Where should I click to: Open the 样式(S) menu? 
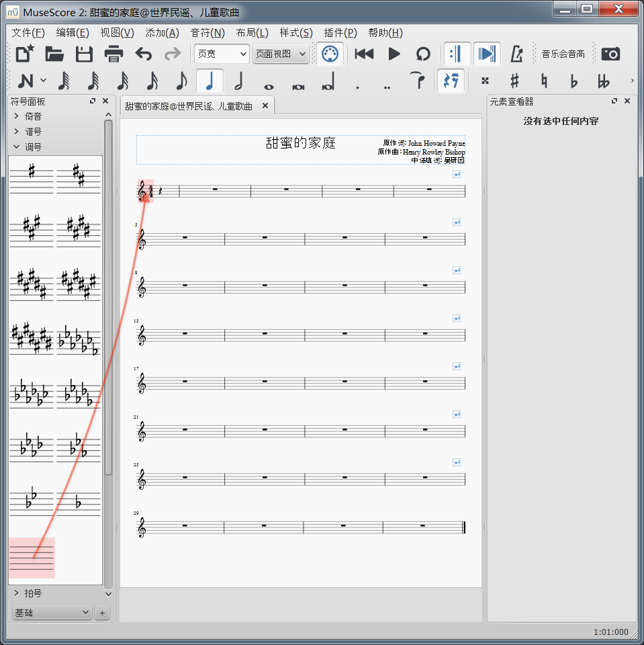click(296, 33)
